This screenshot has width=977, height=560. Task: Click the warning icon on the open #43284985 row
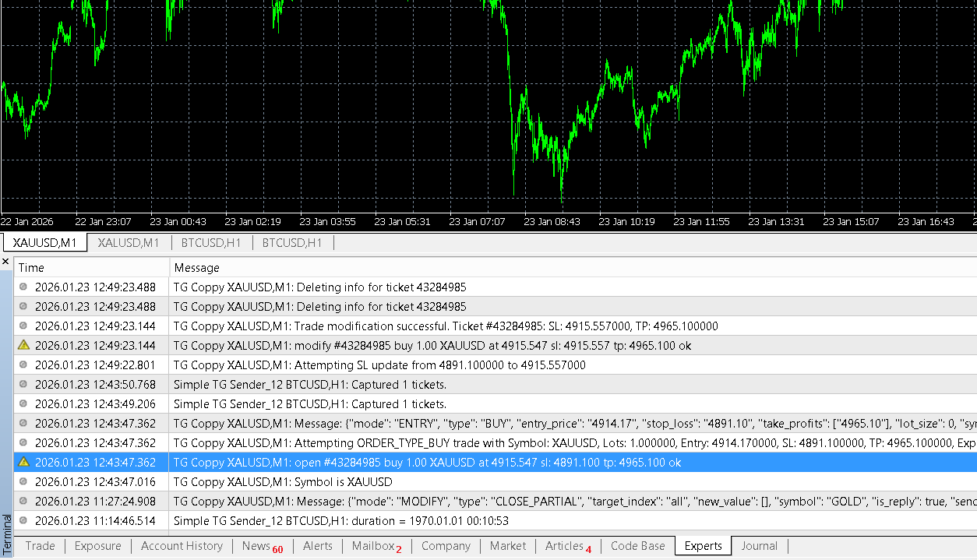coord(23,462)
